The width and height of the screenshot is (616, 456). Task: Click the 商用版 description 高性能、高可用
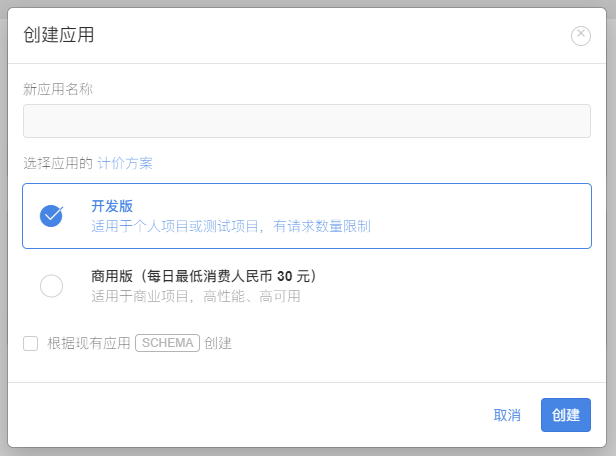[196, 296]
